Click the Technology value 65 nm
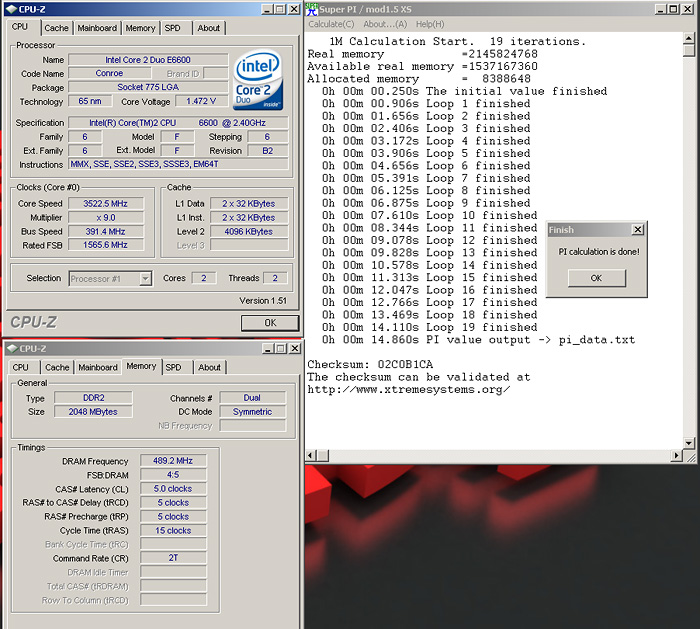The width and height of the screenshot is (700, 629). pos(90,101)
